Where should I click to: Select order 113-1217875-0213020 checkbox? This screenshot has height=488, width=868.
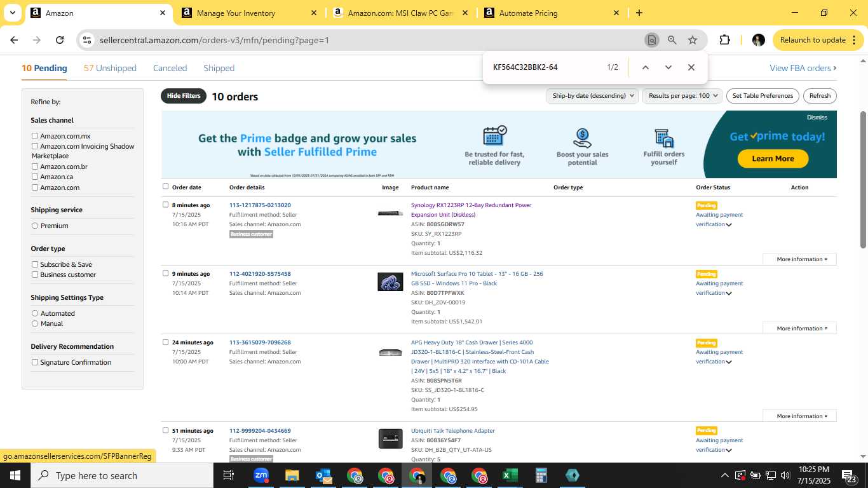tap(166, 205)
